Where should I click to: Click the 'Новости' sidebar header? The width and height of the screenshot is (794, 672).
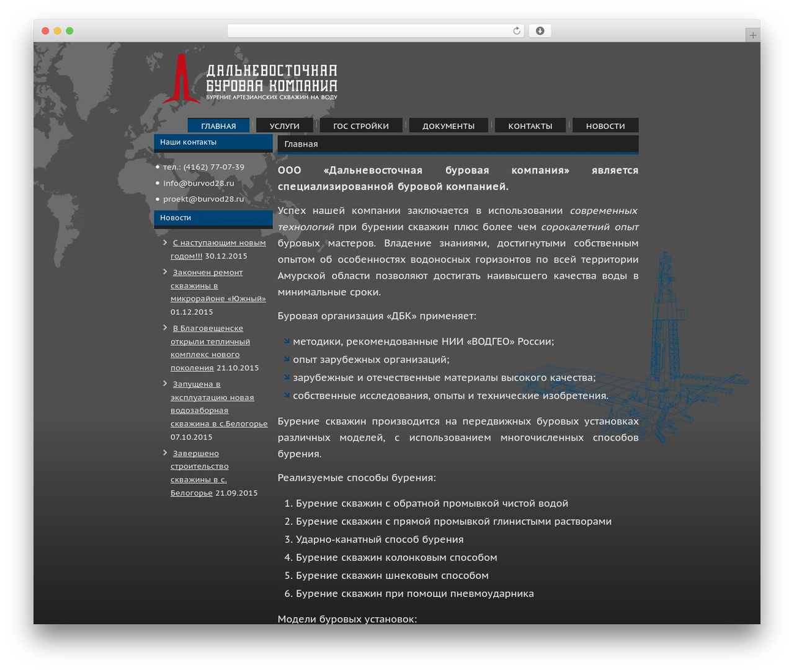pyautogui.click(x=213, y=218)
